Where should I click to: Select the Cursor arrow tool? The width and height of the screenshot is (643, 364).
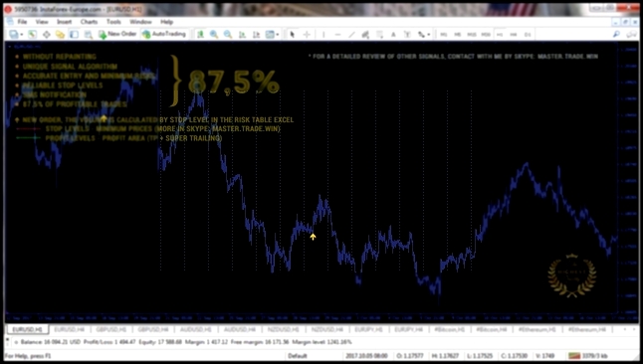pos(293,35)
